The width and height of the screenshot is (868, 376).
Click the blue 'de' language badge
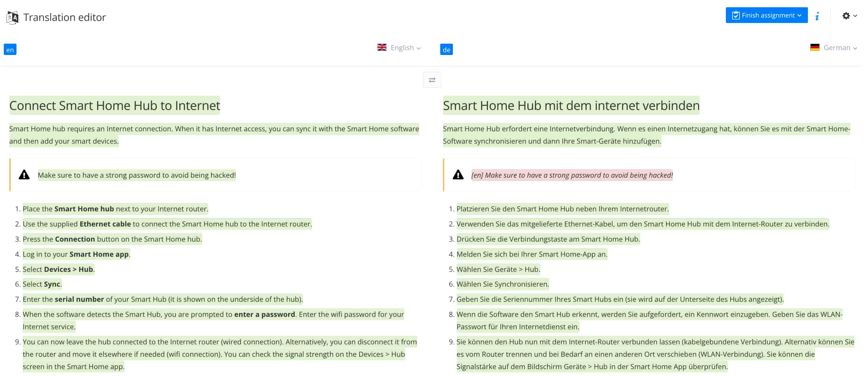pyautogui.click(x=446, y=49)
